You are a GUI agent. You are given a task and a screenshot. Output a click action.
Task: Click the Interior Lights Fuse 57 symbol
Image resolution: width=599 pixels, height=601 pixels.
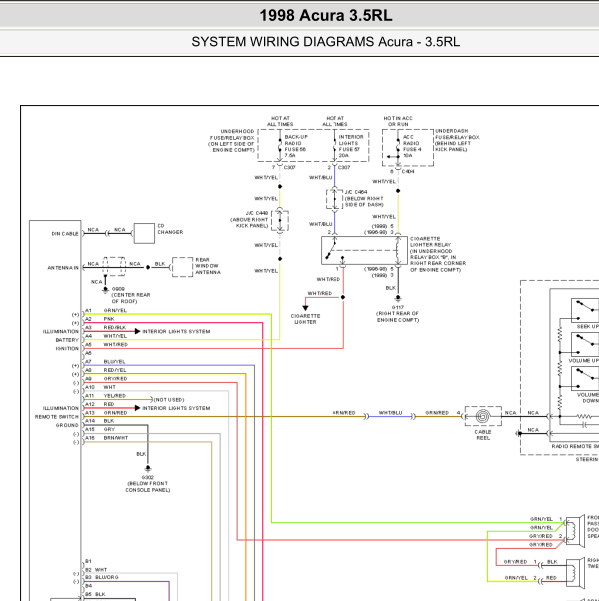point(335,146)
